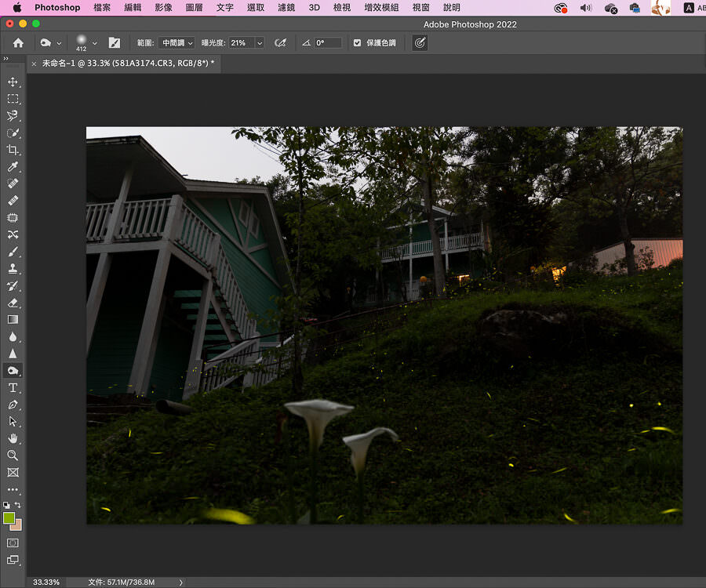Select the Quick Selection tool
Image resolution: width=706 pixels, height=588 pixels.
click(x=13, y=132)
